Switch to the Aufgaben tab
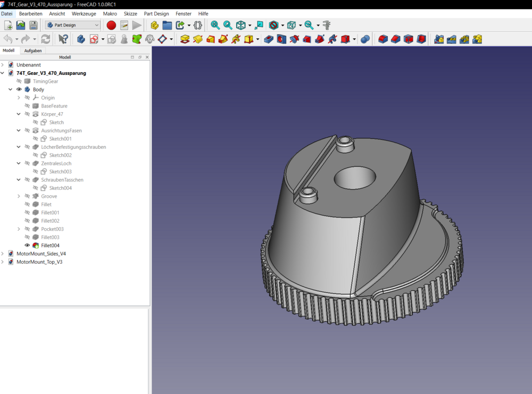 [33, 51]
